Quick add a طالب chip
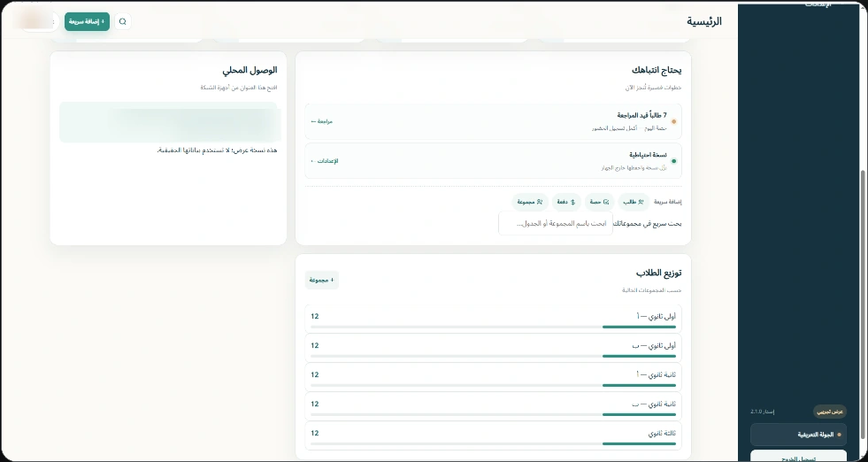 point(634,202)
